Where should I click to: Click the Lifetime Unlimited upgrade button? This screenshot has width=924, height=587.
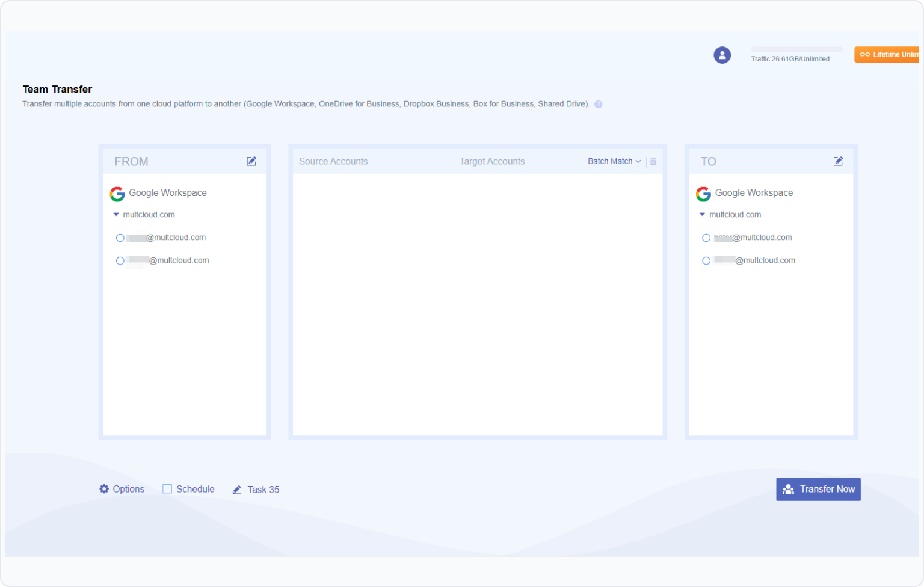887,54
